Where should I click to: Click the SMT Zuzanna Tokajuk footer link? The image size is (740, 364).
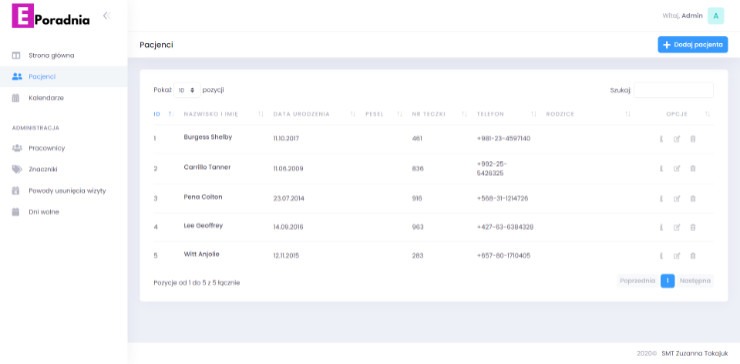tap(695, 354)
